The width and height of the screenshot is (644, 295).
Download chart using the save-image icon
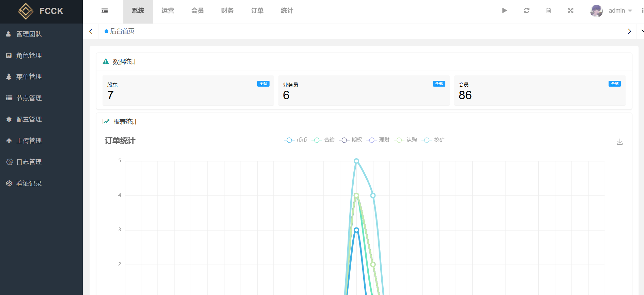[x=619, y=142]
